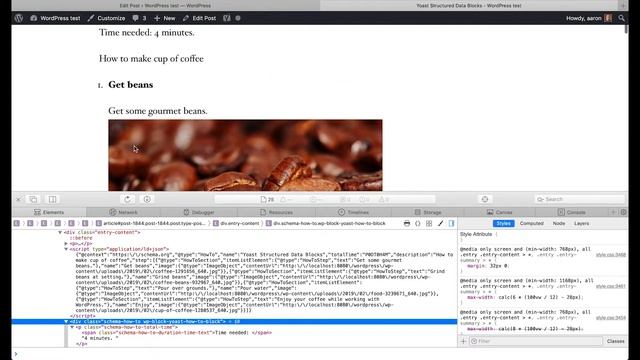Viewport: 640px width, 360px height.
Task: Switch to the Resources tab
Action: click(276, 212)
